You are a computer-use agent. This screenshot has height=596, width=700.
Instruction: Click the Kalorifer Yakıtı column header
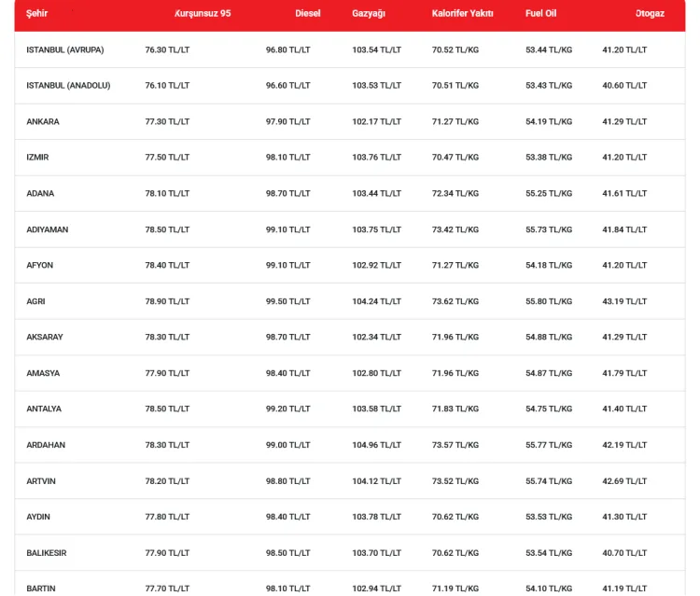463,13
